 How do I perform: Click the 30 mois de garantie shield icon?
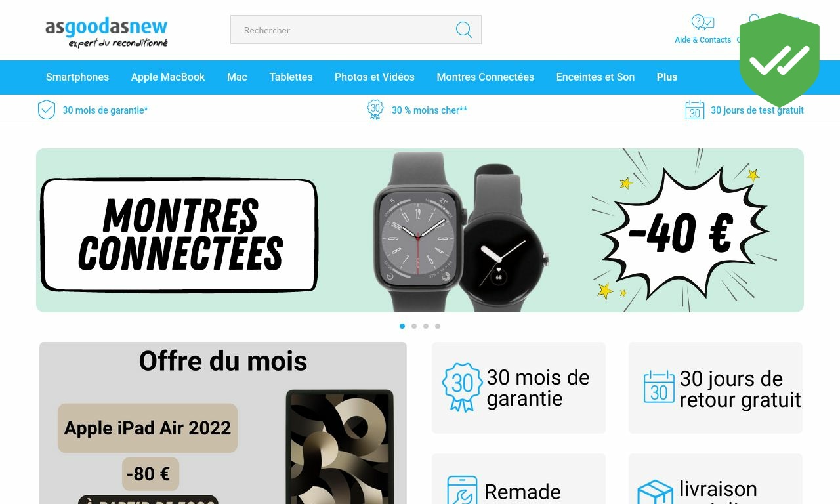tap(47, 110)
